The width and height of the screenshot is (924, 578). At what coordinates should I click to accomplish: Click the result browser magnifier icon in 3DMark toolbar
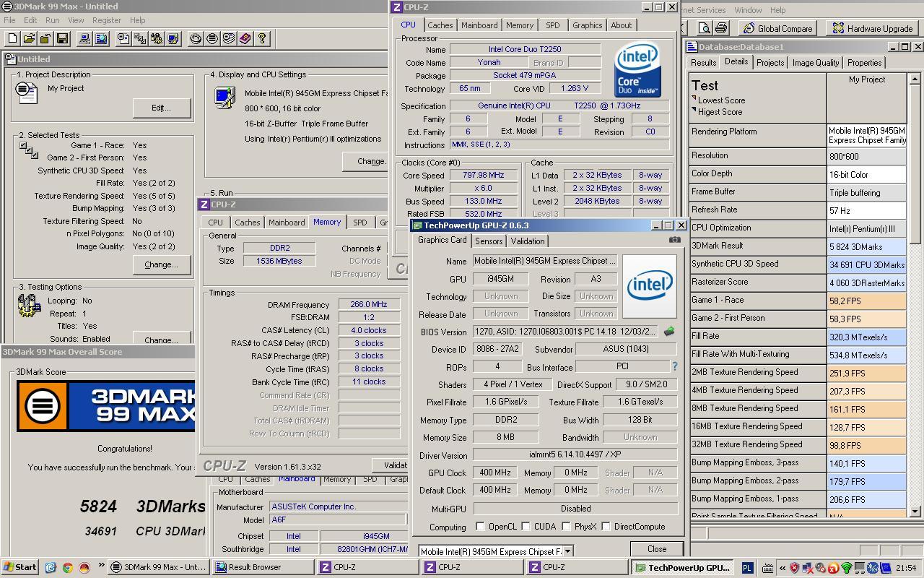101,38
